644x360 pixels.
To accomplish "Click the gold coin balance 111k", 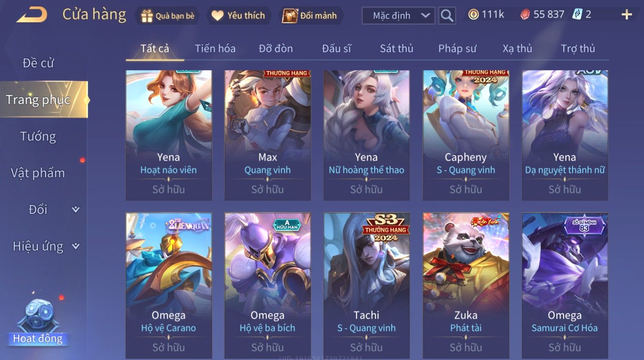I will click(x=486, y=15).
